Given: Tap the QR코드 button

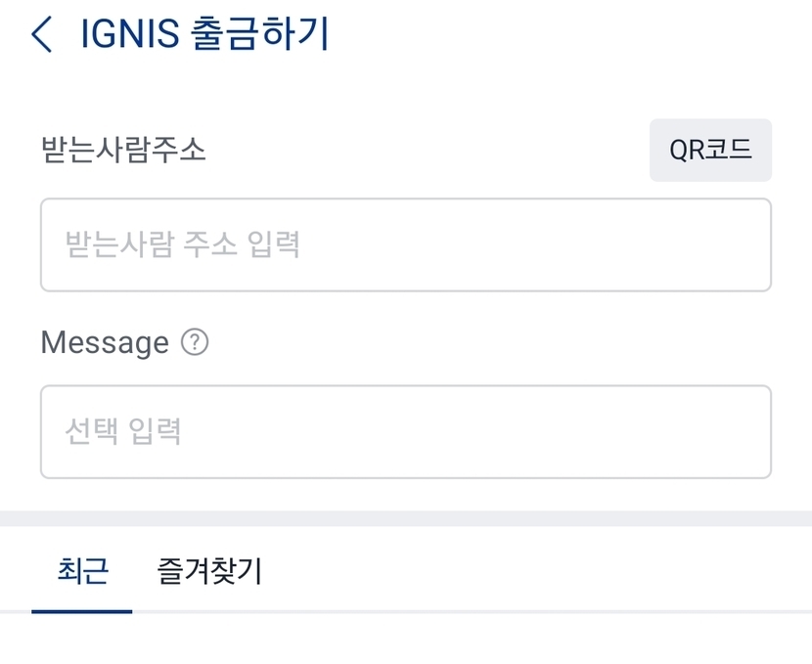Looking at the screenshot, I should 710,151.
